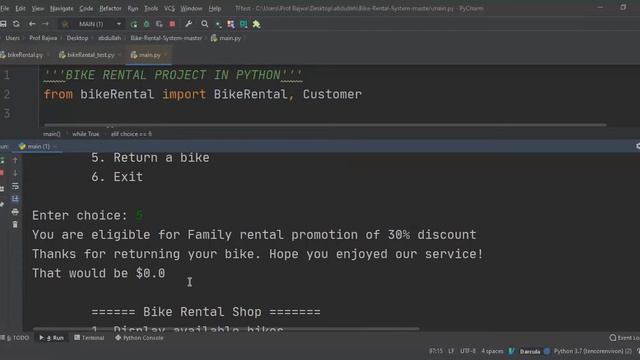Close the main.py editor tab
The height and width of the screenshot is (360, 640).
[166, 55]
